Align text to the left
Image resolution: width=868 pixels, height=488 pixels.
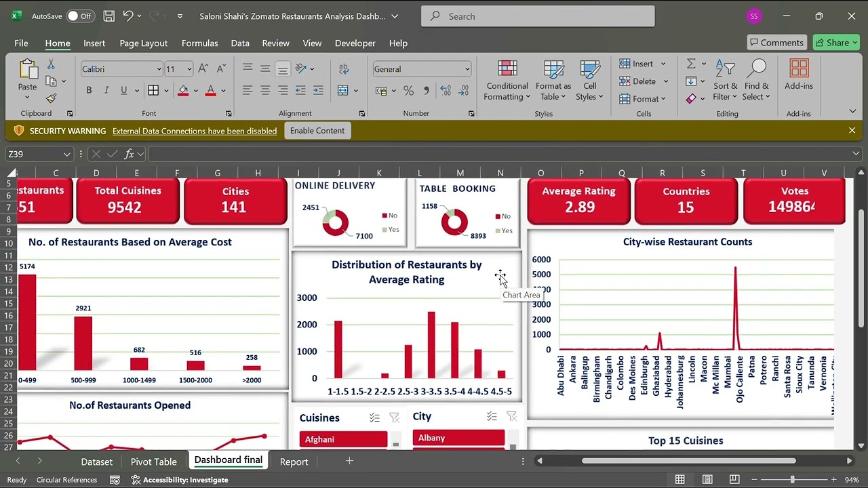248,90
